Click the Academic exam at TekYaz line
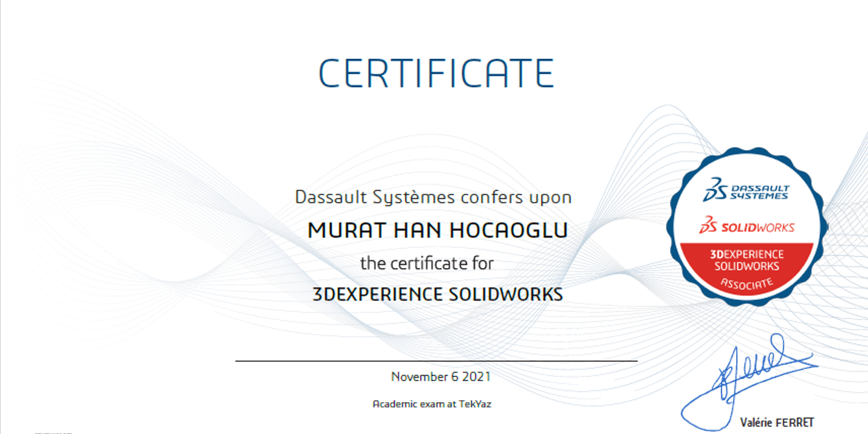Screen dimensions: 868x434 coord(432,404)
